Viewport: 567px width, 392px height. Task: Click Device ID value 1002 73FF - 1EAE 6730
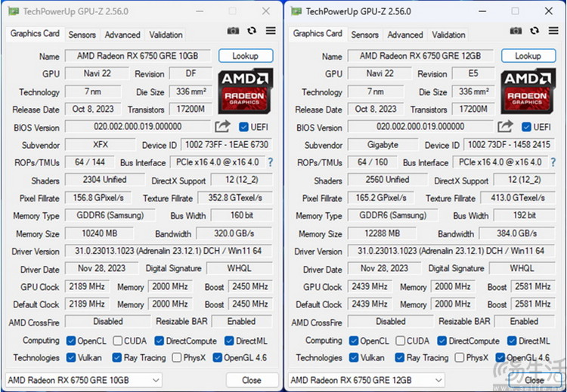pyautogui.click(x=227, y=145)
